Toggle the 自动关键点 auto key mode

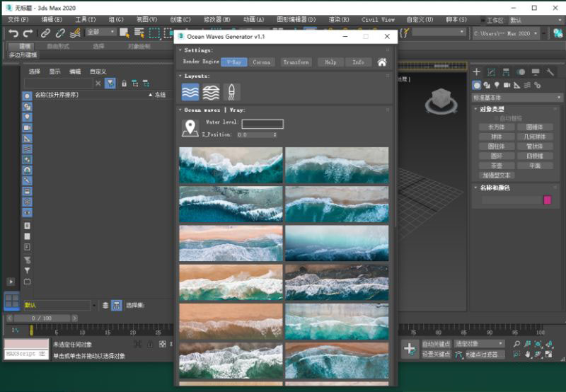(436, 344)
